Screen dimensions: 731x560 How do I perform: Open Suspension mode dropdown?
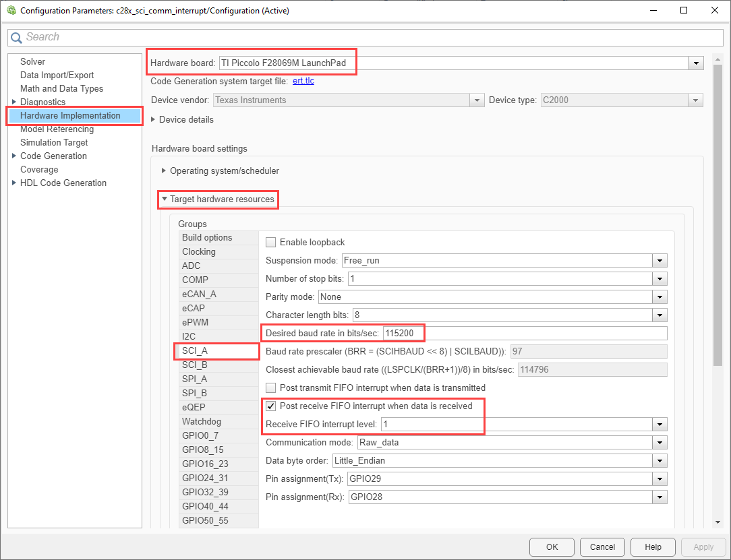tap(660, 260)
